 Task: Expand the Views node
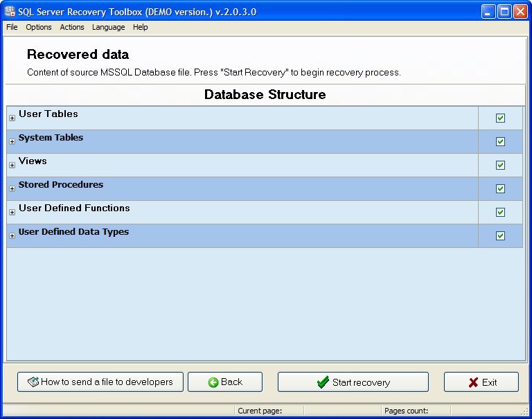(x=12, y=166)
